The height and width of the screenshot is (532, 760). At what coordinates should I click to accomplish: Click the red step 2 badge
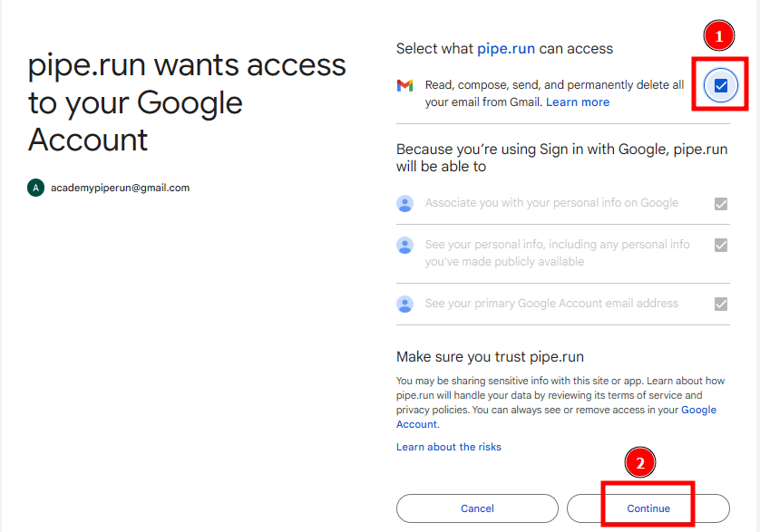pyautogui.click(x=640, y=463)
